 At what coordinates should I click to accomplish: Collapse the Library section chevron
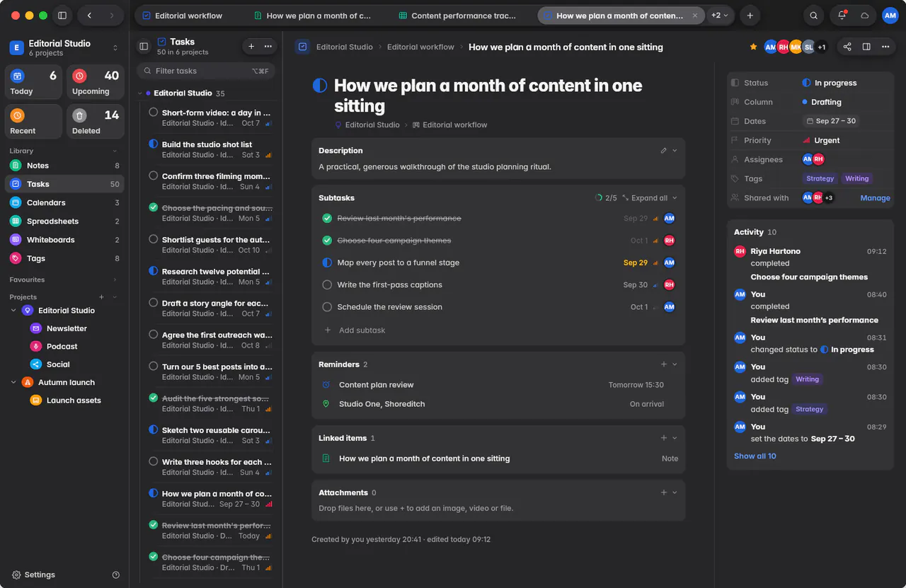point(115,151)
